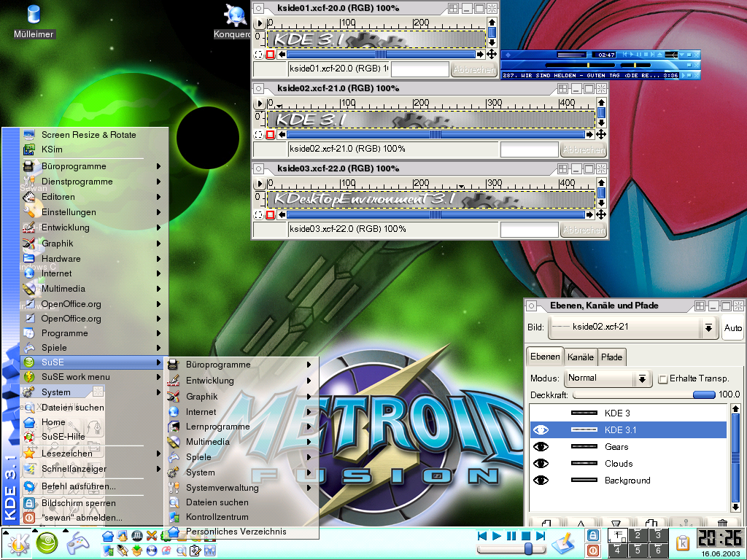Image resolution: width=747 pixels, height=560 pixels.
Task: Open the Klipper clipboard tray icon
Action: point(683,543)
